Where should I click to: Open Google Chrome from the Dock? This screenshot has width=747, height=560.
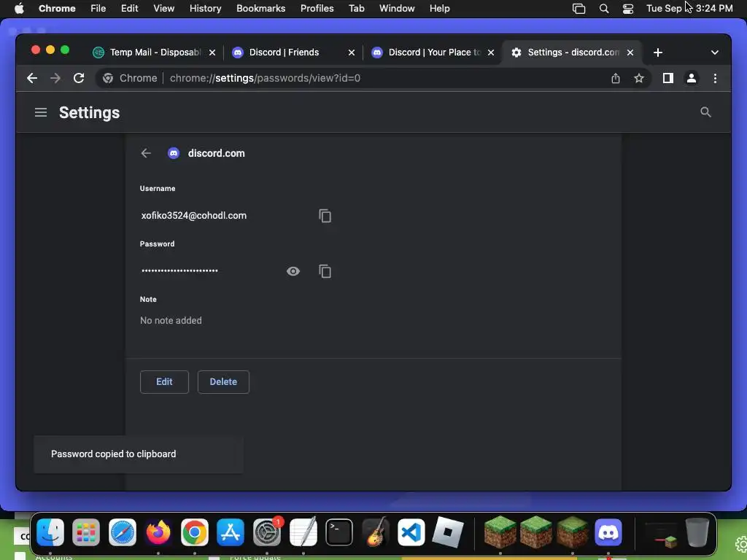pyautogui.click(x=194, y=532)
